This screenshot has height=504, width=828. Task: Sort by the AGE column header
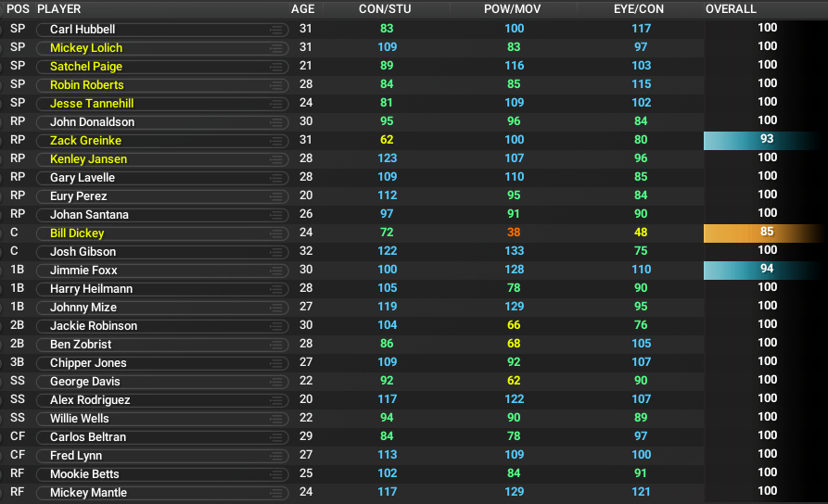(302, 9)
